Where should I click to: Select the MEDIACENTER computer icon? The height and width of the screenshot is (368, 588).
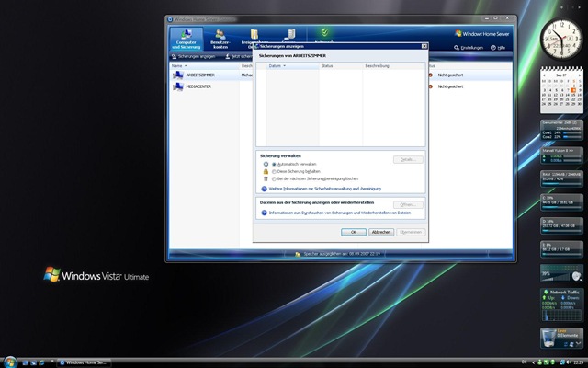177,86
